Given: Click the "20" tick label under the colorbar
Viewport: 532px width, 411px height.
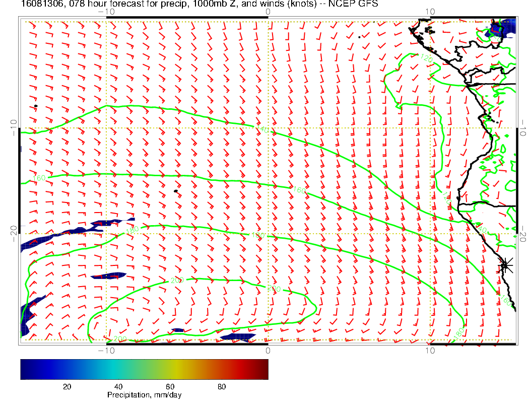Looking at the screenshot, I should pos(67,387).
